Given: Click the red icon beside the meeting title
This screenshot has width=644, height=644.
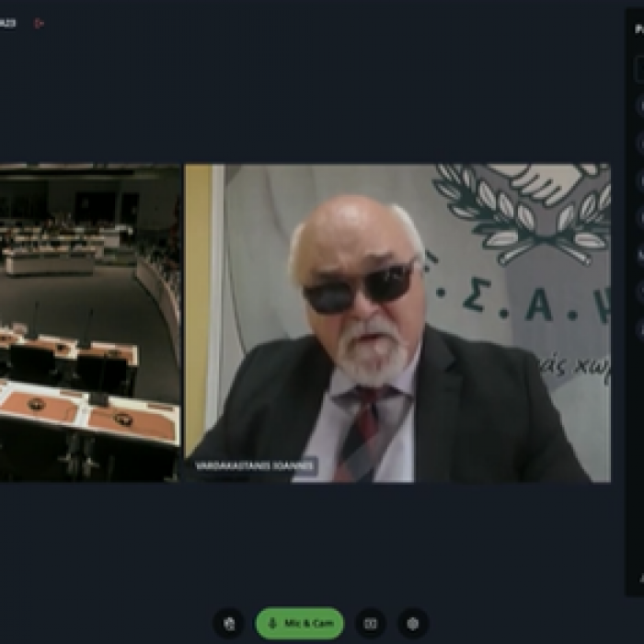Looking at the screenshot, I should pyautogui.click(x=39, y=23).
